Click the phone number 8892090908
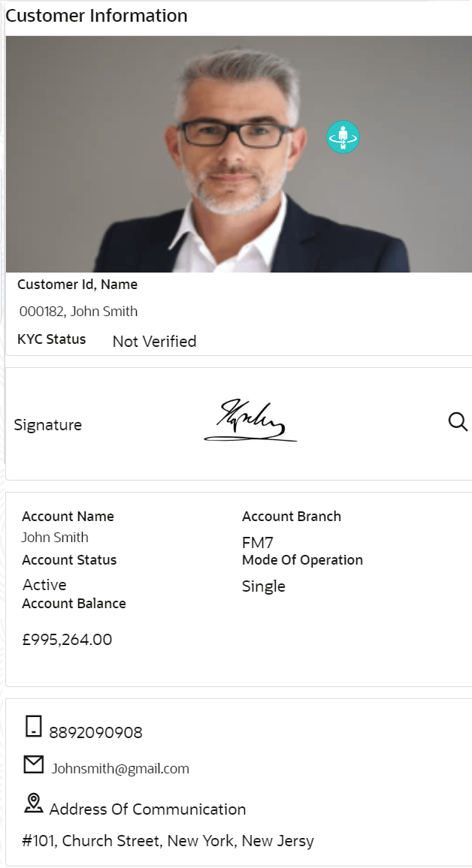472x868 pixels. [x=95, y=733]
